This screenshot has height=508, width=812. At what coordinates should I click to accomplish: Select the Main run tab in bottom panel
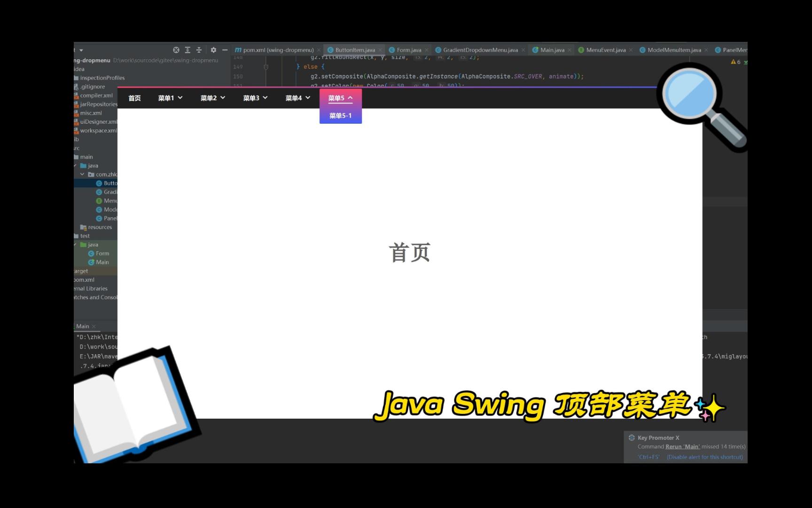click(82, 326)
